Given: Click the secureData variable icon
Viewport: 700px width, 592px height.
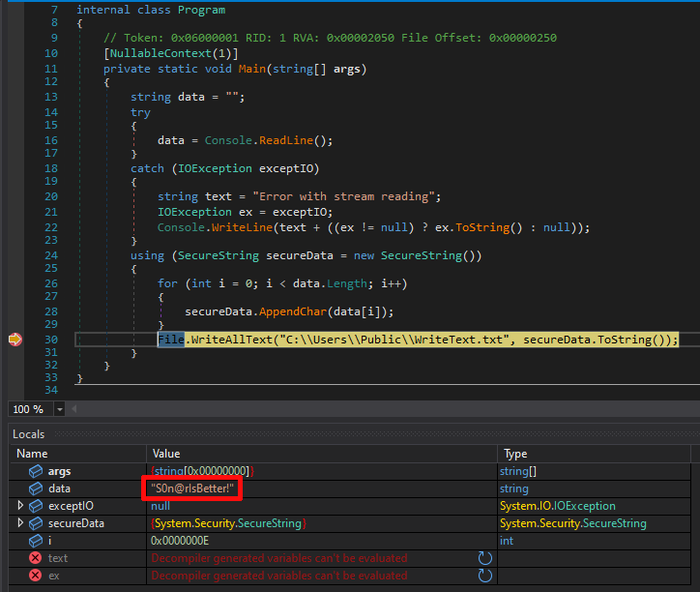Looking at the screenshot, I should [36, 523].
